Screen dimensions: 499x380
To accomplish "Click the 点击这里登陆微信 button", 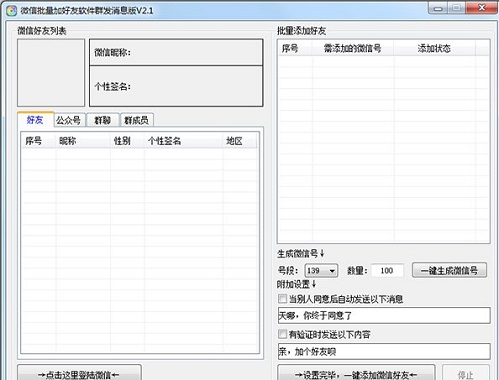I will (x=79, y=373).
